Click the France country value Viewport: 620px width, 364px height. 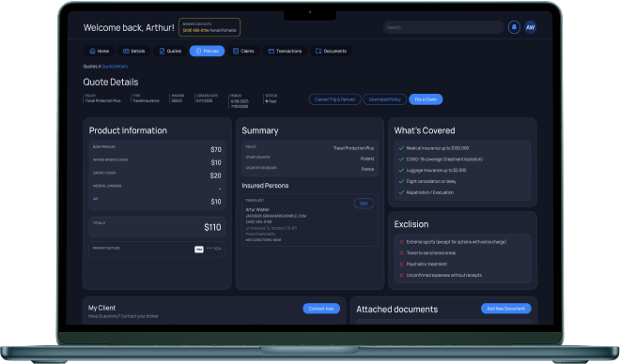point(367,169)
